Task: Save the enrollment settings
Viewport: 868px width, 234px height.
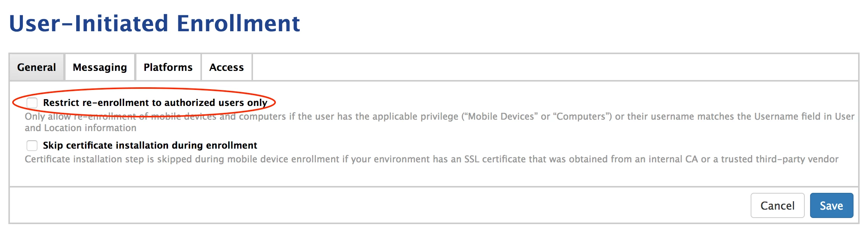Action: pos(831,205)
